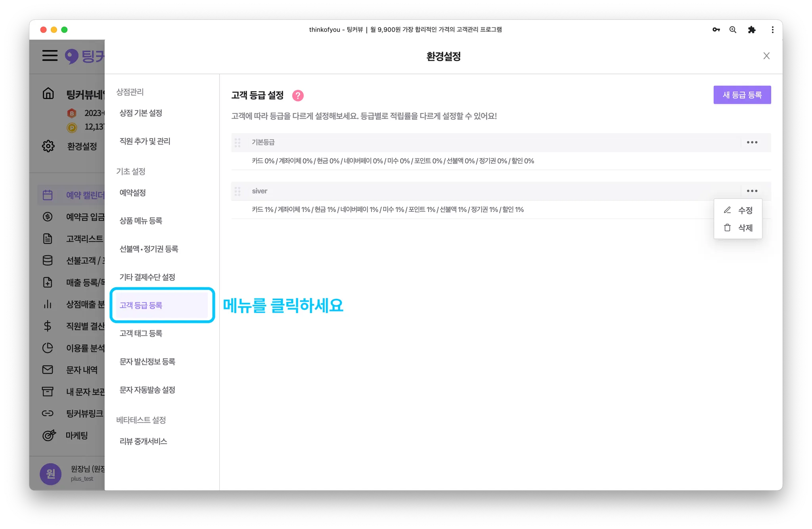The image size is (812, 529).
Task: Click the 문자 내역 envelope icon
Action: click(48, 369)
